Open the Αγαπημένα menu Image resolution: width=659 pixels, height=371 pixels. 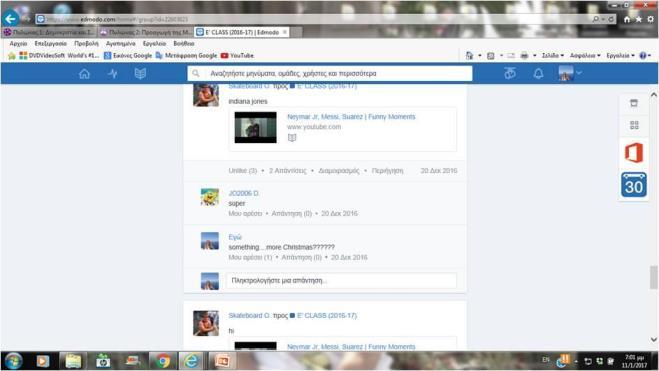(x=121, y=44)
